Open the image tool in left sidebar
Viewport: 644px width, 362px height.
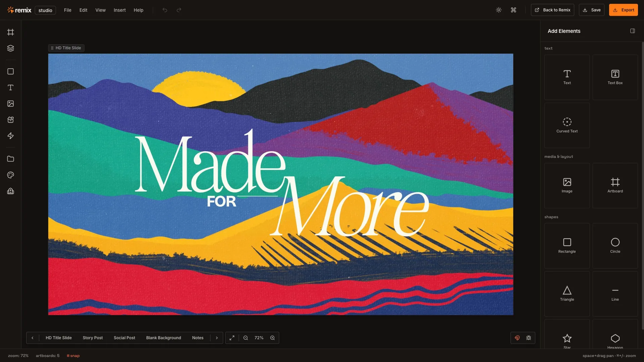tap(10, 104)
